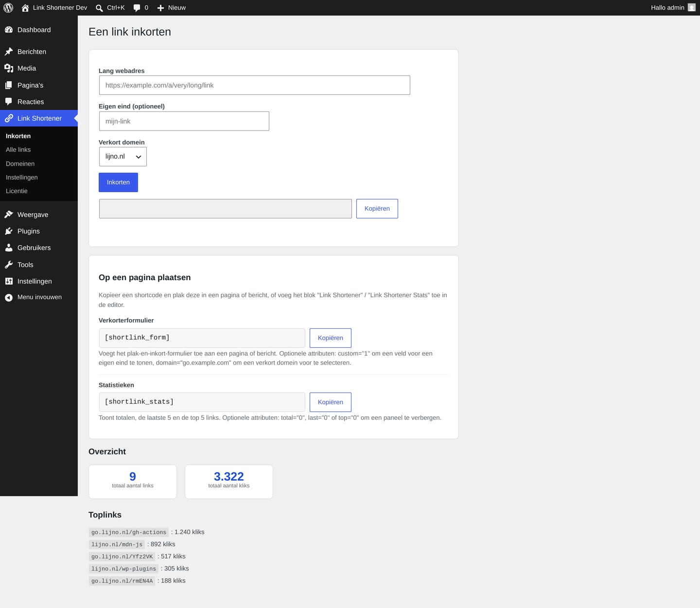Image resolution: width=700 pixels, height=608 pixels.
Task: Click the comments bubble icon in admin bar
Action: coord(137,8)
